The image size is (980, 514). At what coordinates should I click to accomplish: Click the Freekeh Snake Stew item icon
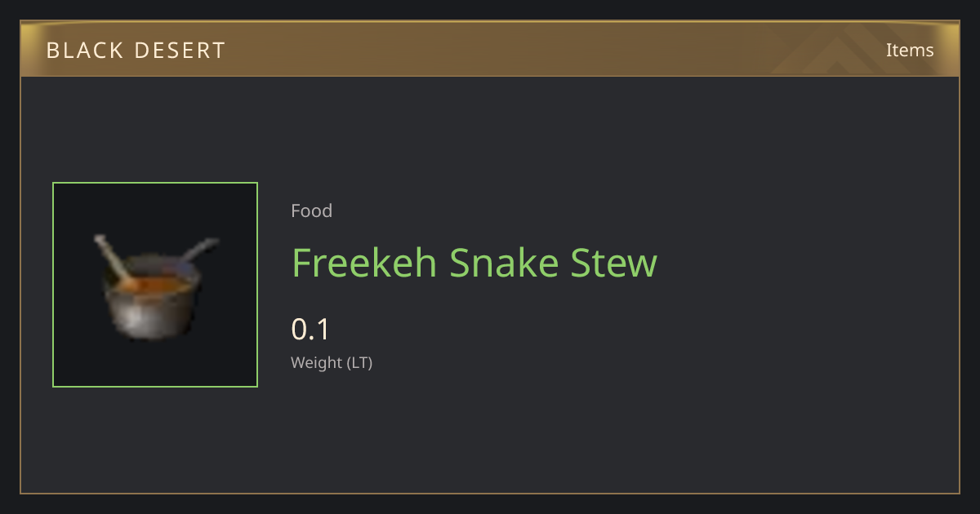click(x=155, y=285)
